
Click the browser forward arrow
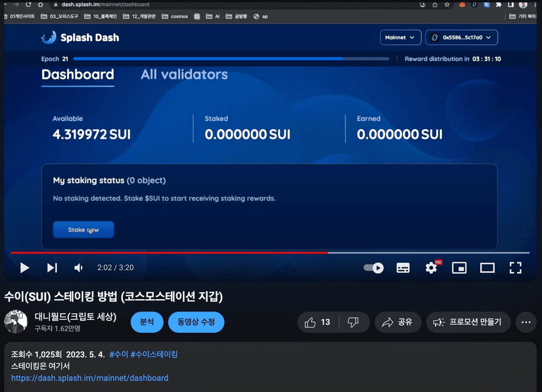coord(16,4)
